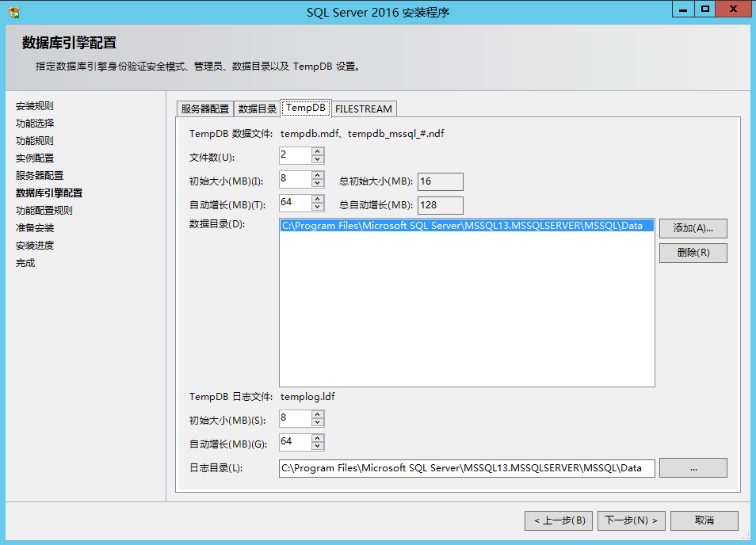Select 数据库引擎配置 in the left step list
This screenshot has height=545, width=756.
49,192
